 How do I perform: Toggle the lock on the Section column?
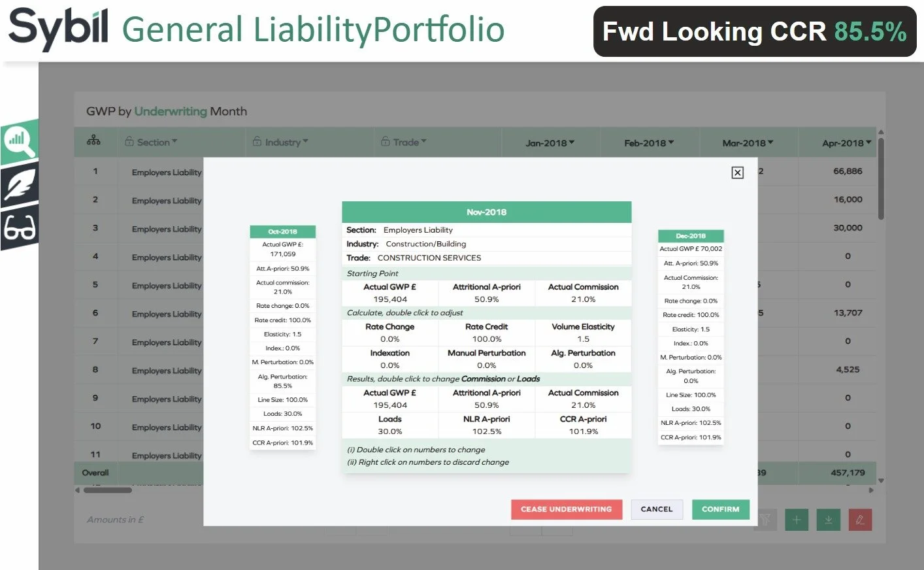coord(129,142)
